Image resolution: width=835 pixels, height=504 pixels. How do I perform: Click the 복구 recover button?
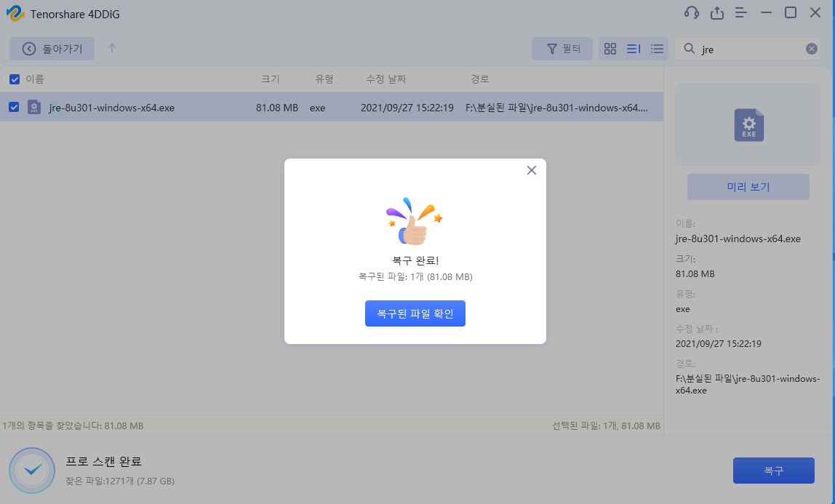[774, 471]
